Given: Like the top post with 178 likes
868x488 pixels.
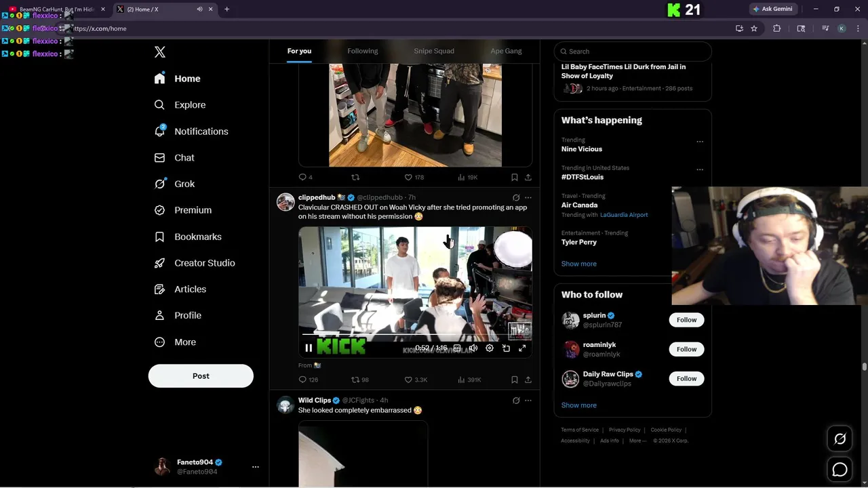Looking at the screenshot, I should (x=414, y=177).
